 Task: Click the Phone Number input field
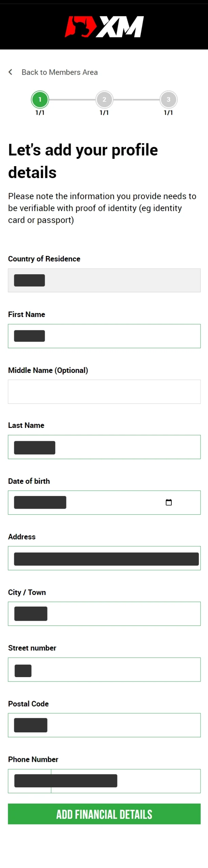[126, 781]
